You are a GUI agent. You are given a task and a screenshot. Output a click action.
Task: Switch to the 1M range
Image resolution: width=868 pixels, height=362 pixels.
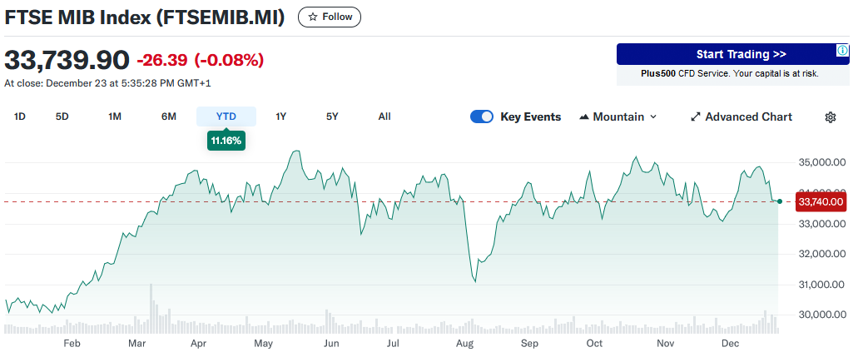115,117
